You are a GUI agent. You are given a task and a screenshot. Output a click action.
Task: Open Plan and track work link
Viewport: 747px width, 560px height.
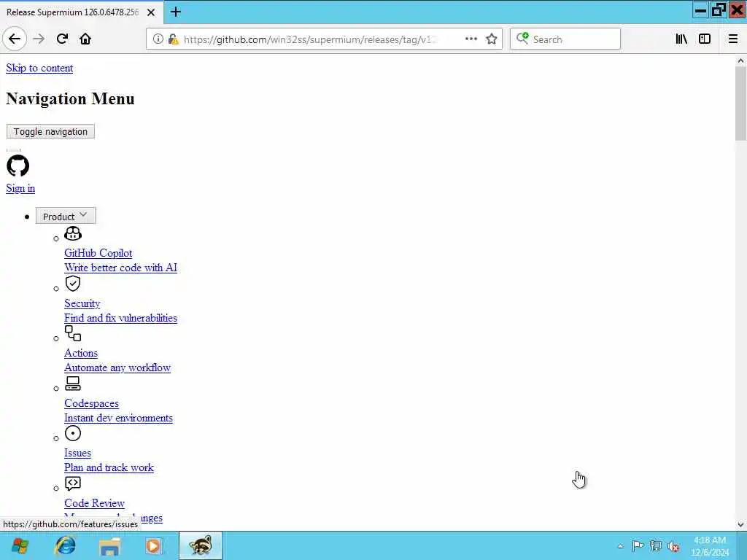[109, 467]
